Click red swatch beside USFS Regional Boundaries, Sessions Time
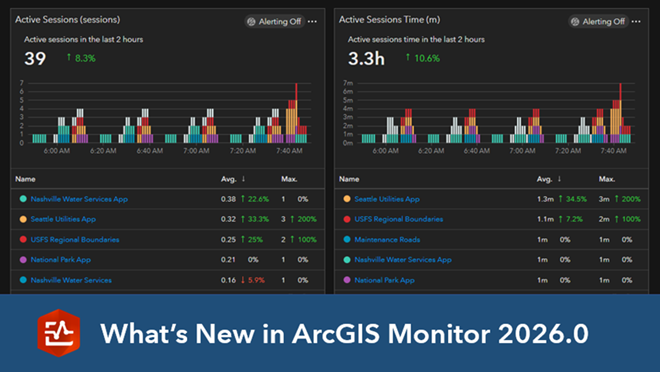Viewport: 660px width, 372px height. tap(347, 219)
